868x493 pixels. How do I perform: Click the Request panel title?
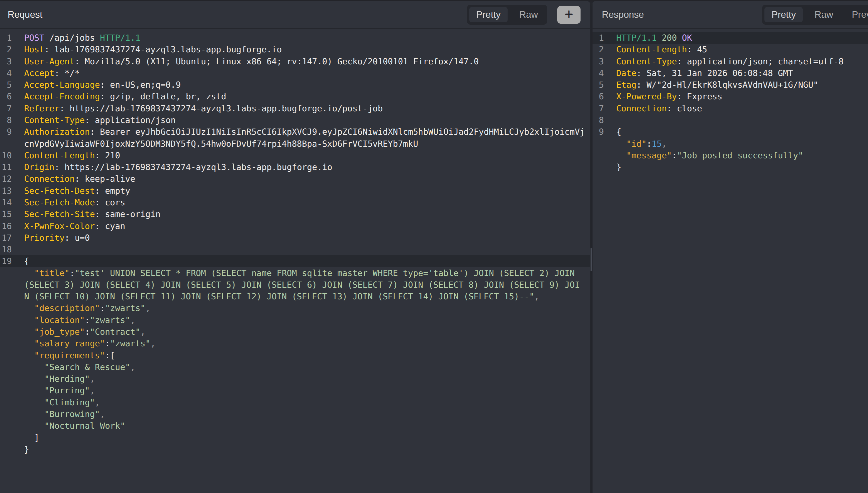pos(25,15)
